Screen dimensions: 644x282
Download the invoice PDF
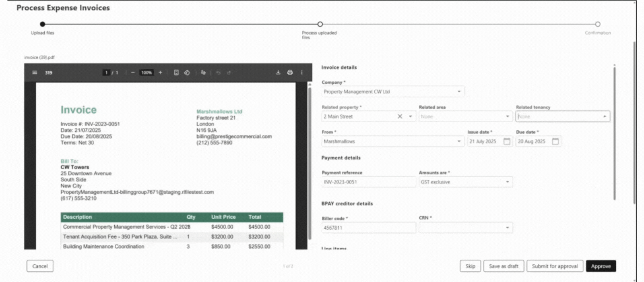pos(278,73)
